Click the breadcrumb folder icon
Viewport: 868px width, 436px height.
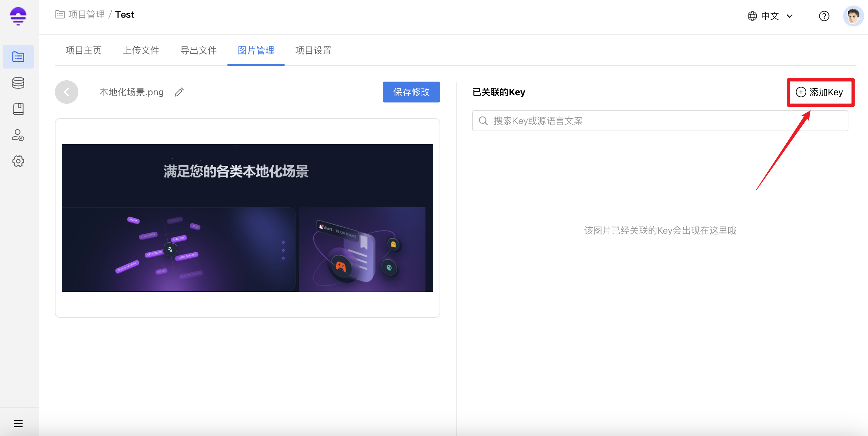point(60,14)
